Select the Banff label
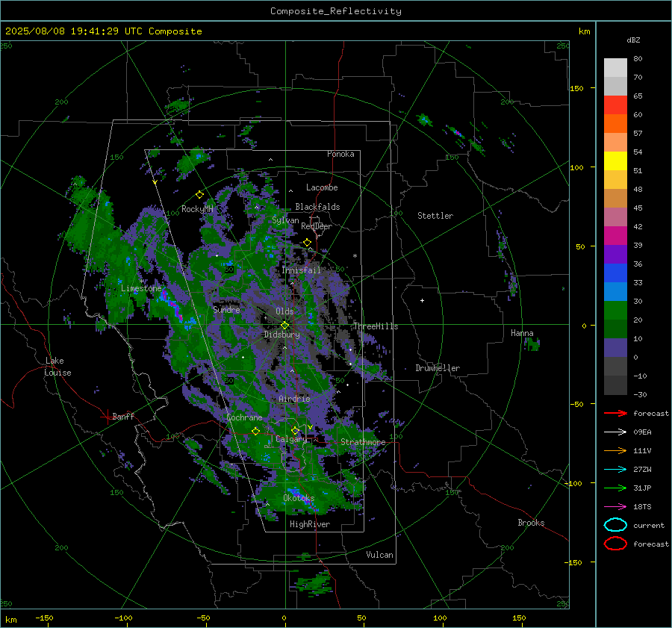Image resolution: width=672 pixels, height=628 pixels. (123, 416)
